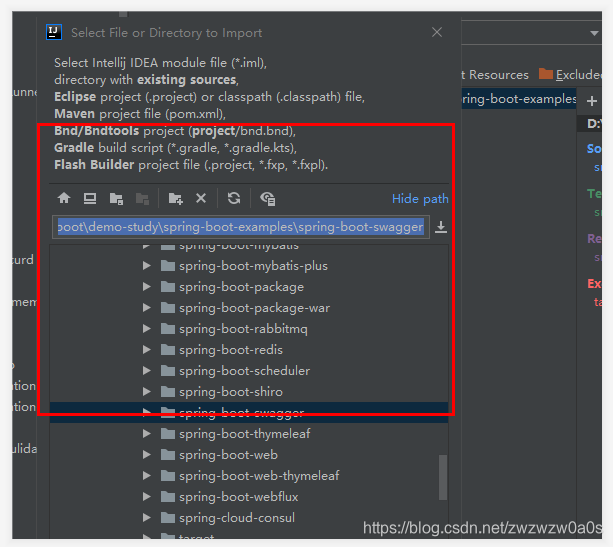Expand the spring-boot-webflux folder

pyautogui.click(x=147, y=497)
